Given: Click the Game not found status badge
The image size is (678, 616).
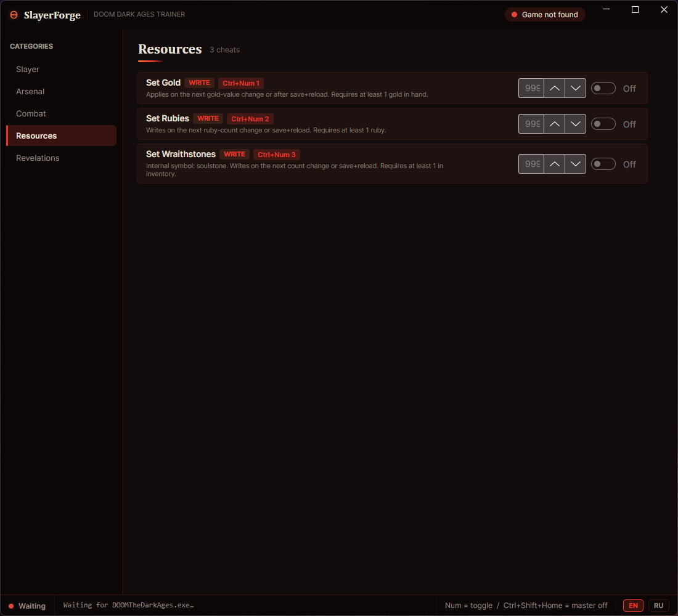Looking at the screenshot, I should click(545, 15).
